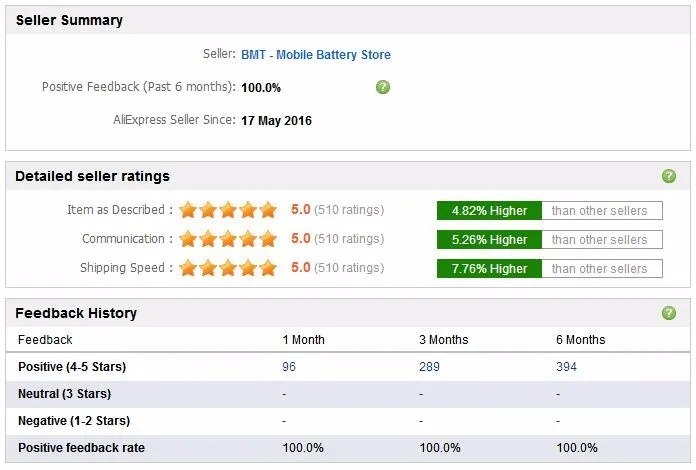Click the Item as Described ratings count
Viewport: 696px width, 470px height.
[349, 210]
